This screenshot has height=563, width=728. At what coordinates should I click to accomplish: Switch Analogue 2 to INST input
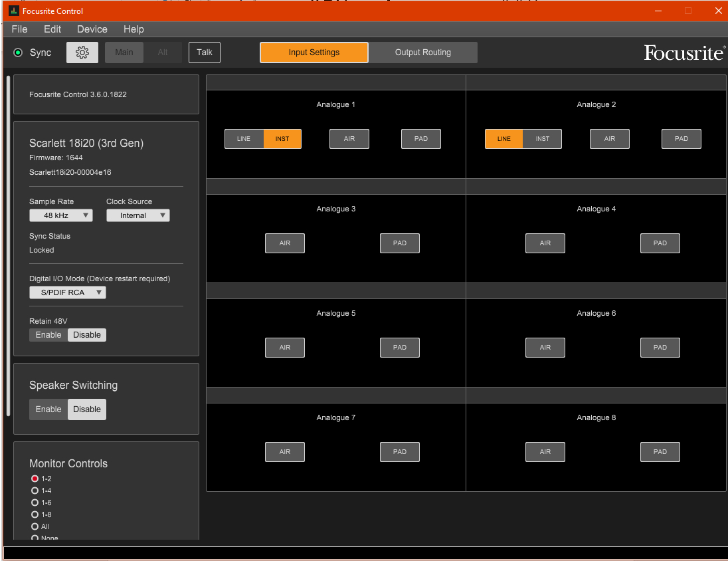(542, 139)
